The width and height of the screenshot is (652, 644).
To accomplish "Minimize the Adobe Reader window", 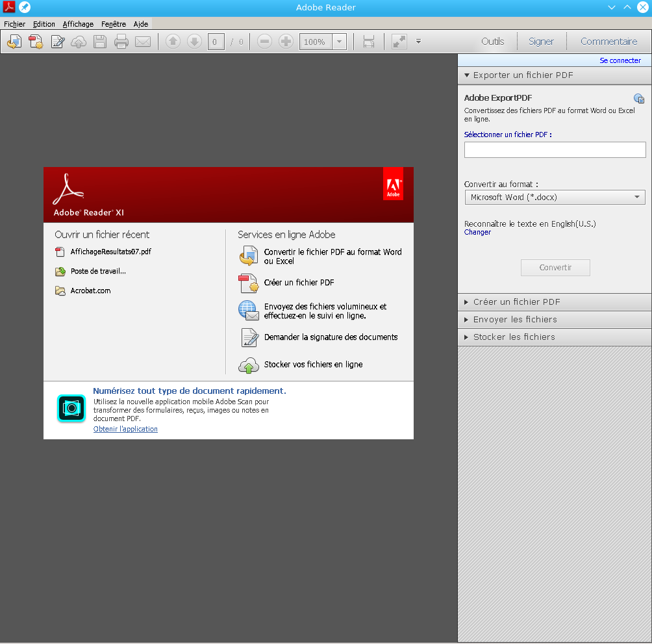I will point(611,7).
